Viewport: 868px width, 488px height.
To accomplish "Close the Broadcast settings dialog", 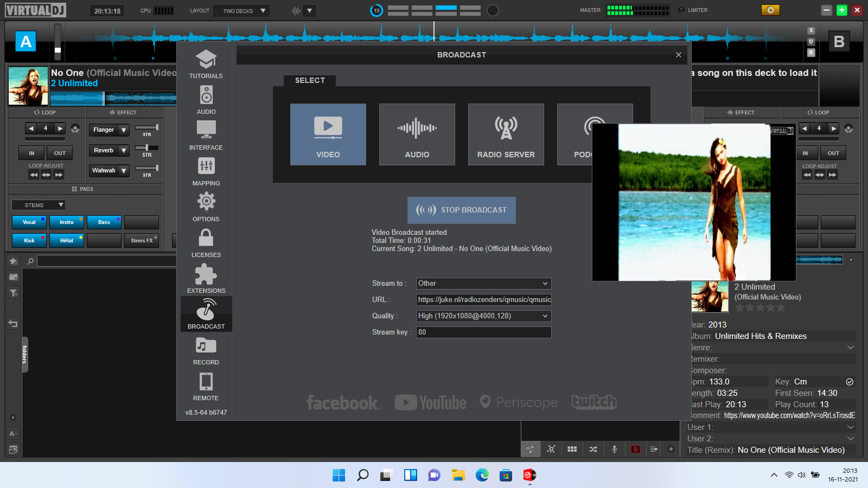I will pos(679,55).
